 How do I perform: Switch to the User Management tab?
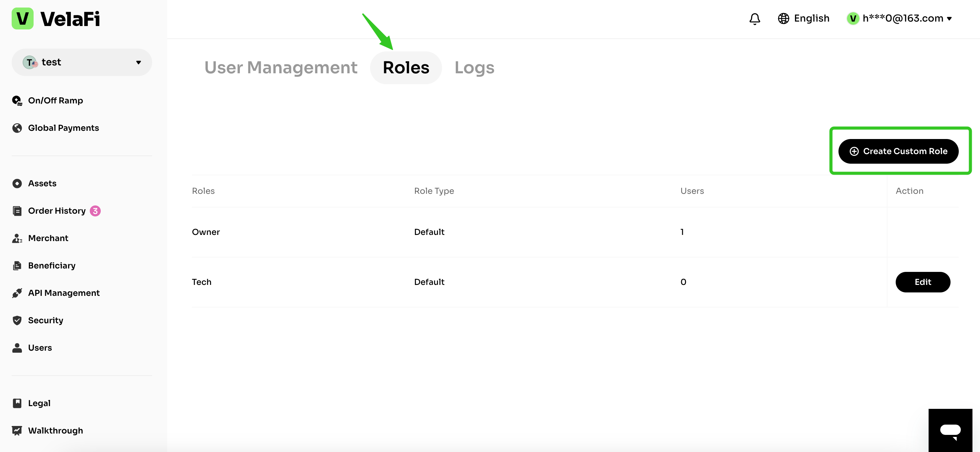click(x=281, y=68)
